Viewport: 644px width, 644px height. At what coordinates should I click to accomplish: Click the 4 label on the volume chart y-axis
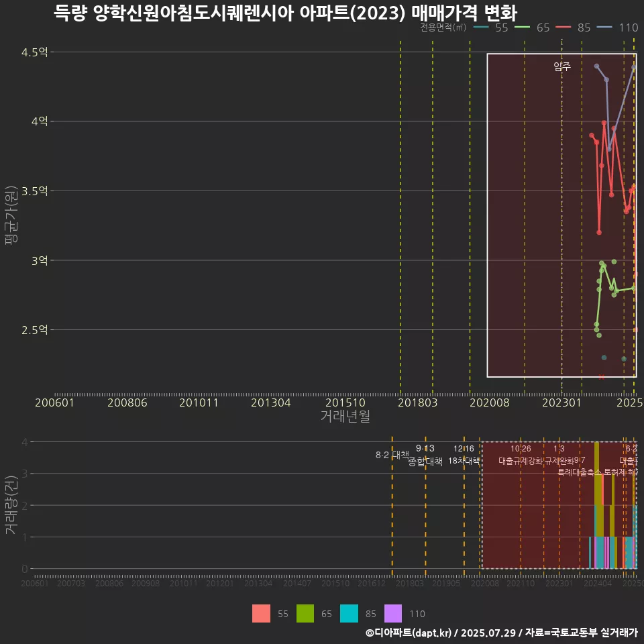(x=25, y=442)
